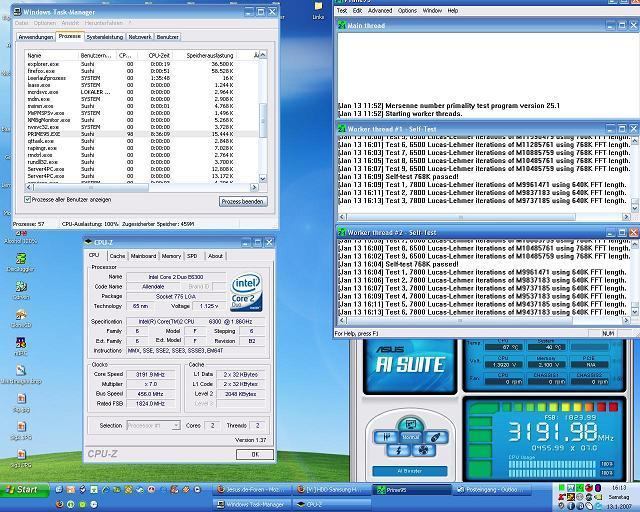
Task: Open the Test menu in Prime95
Action: click(x=342, y=11)
